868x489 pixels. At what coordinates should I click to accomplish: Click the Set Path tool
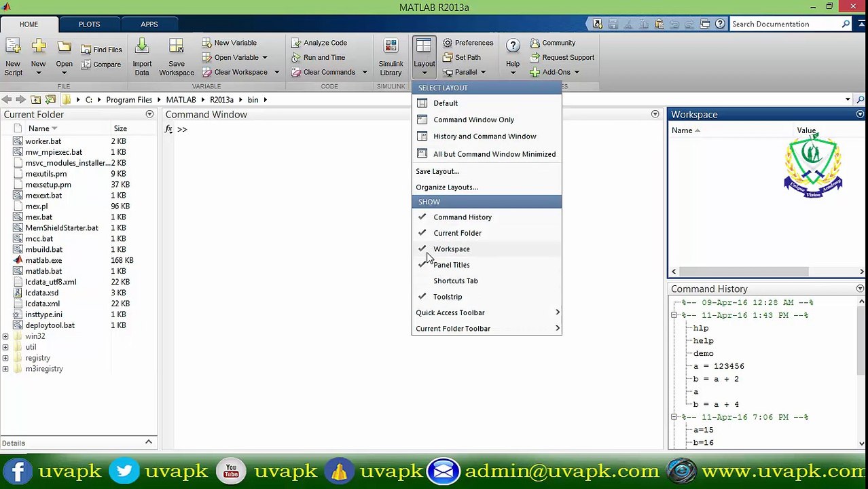[x=462, y=58]
